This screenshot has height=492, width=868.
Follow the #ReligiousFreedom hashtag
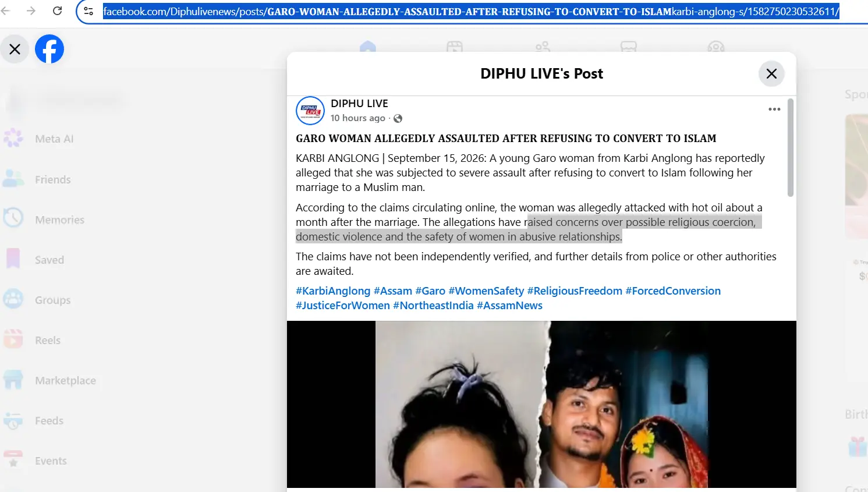tap(575, 291)
